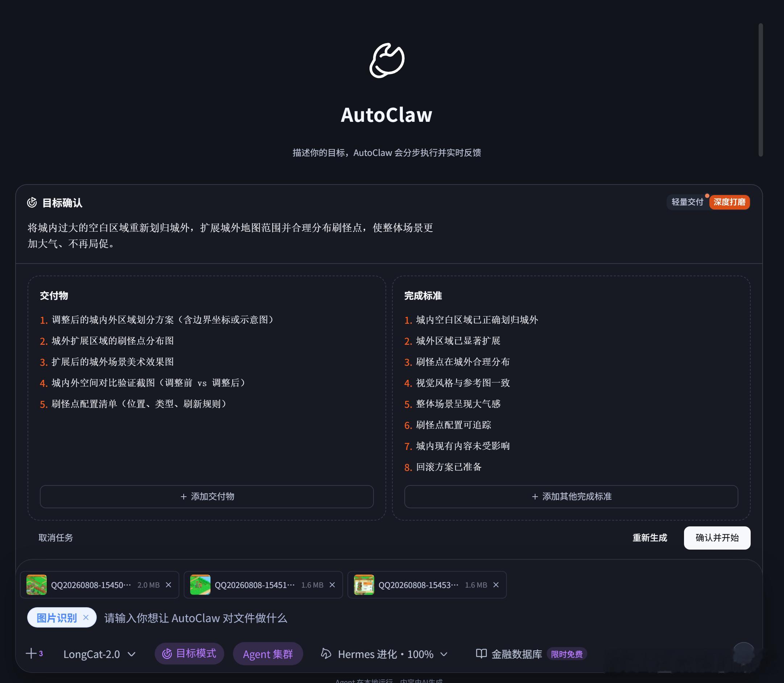This screenshot has height=683, width=784.
Task: Switch to 轻量交付 mode
Action: [687, 202]
